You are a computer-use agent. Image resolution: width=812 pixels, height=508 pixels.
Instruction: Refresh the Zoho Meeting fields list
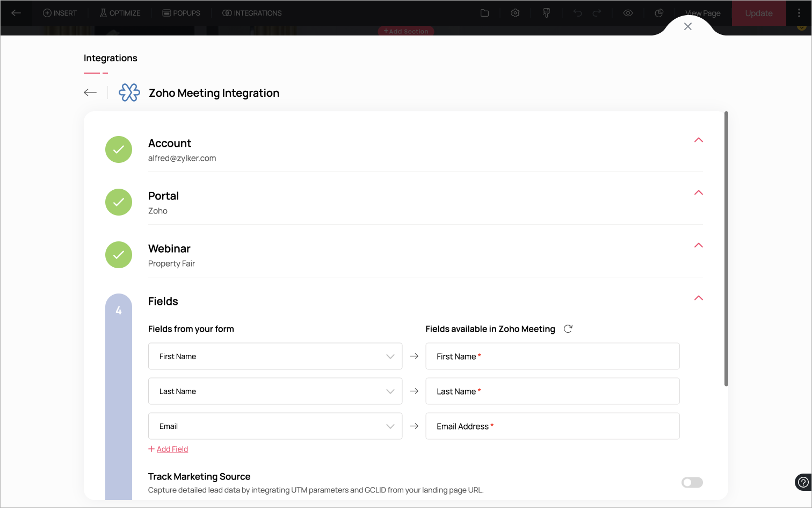click(x=568, y=328)
